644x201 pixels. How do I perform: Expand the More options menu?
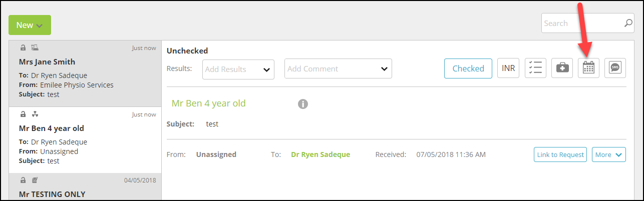coord(609,154)
